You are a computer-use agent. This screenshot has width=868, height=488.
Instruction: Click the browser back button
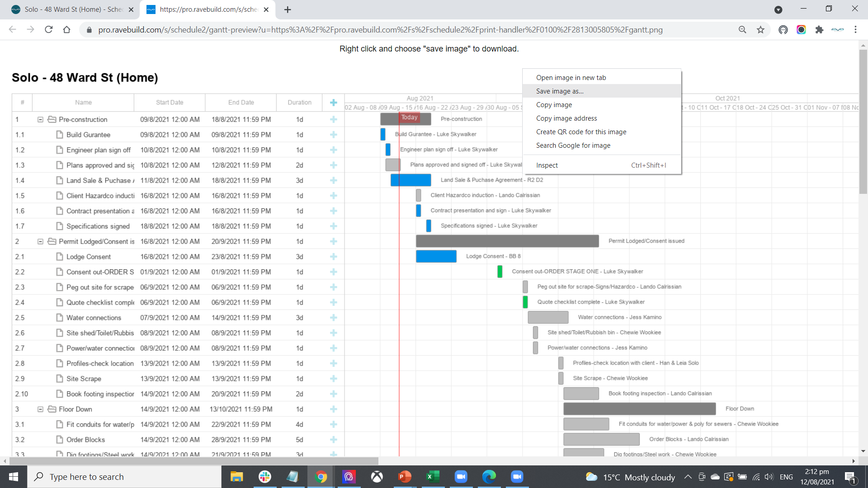coord(12,30)
